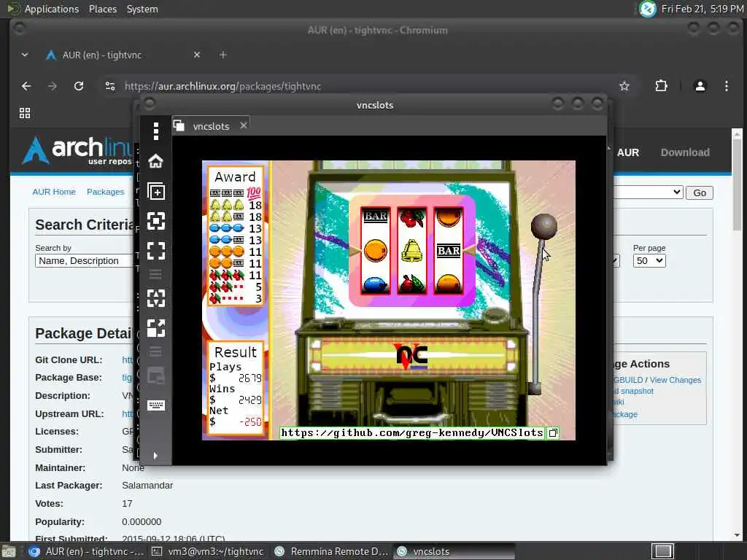This screenshot has height=560, width=747.
Task: Click the forward navigation arrow in Chromium
Action: (53, 86)
